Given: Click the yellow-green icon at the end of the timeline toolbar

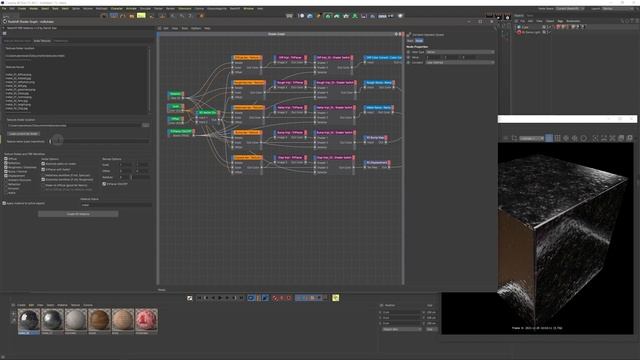Looking at the screenshot, I should tap(336, 298).
